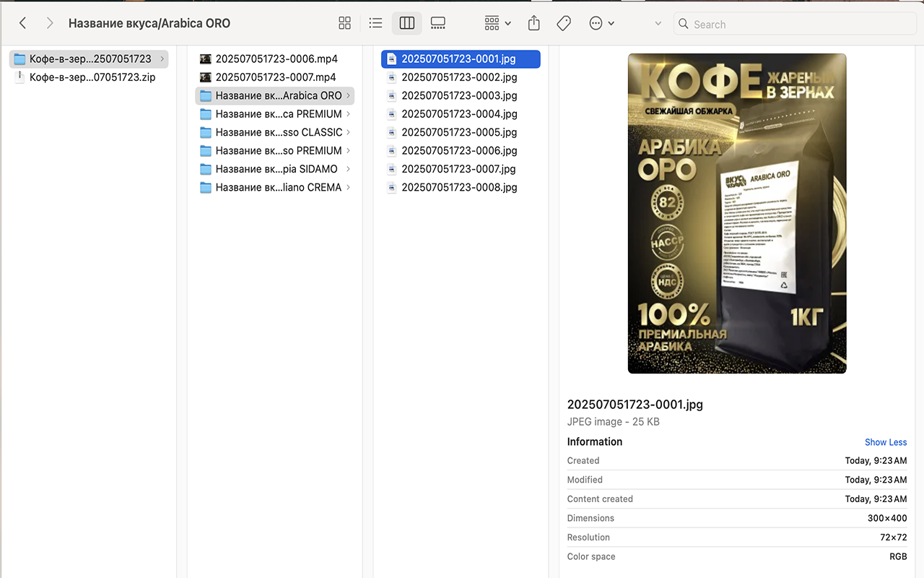Image resolution: width=924 pixels, height=578 pixels.
Task: Click the Search field
Action: (794, 23)
